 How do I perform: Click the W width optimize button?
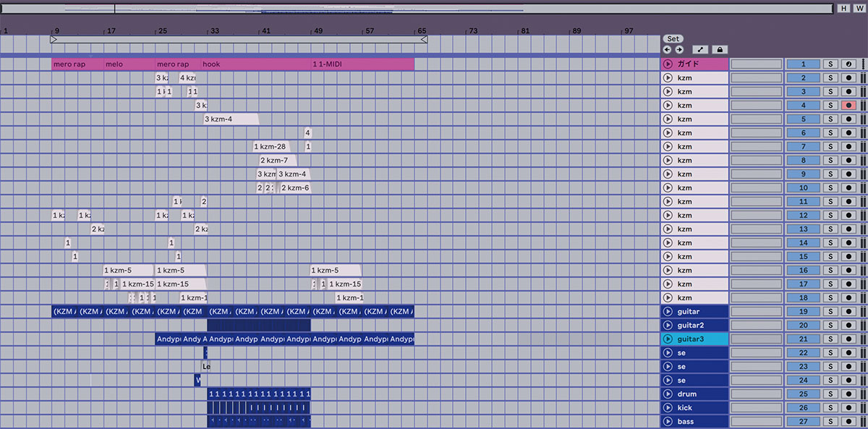click(859, 9)
